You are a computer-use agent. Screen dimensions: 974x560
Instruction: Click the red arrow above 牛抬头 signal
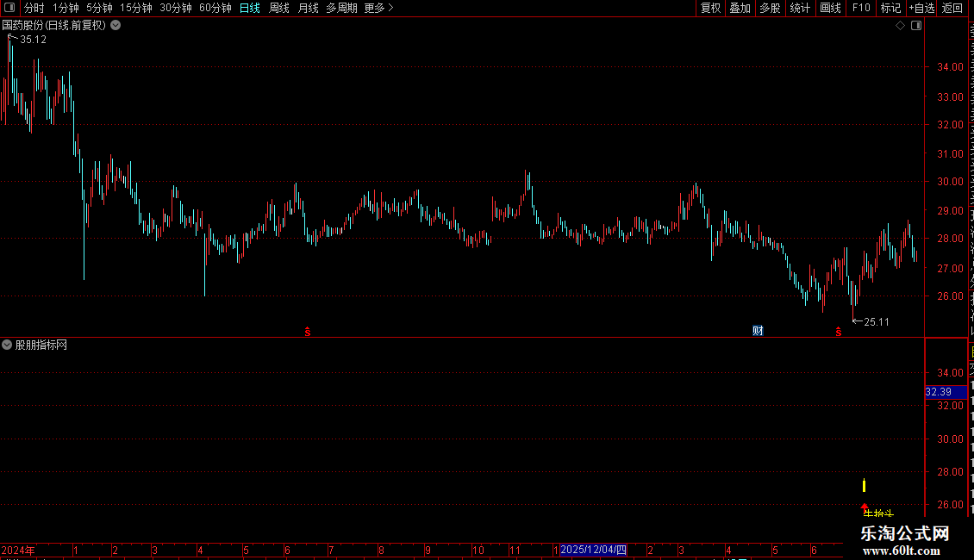click(x=864, y=506)
